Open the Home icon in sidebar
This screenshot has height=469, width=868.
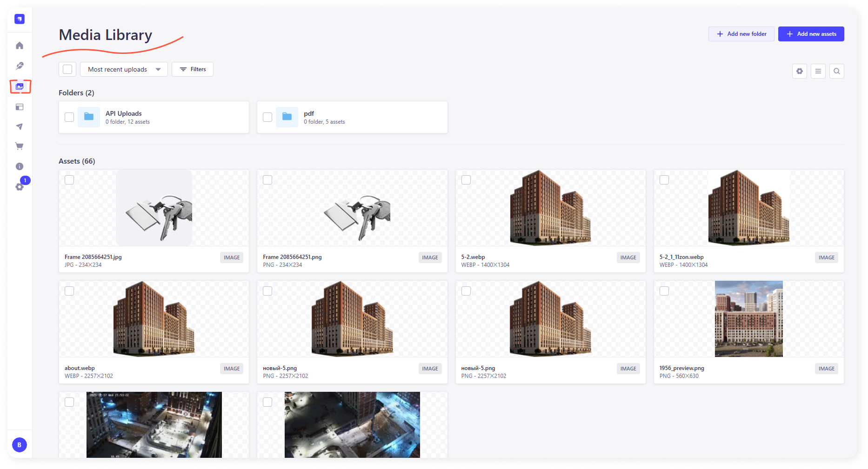tap(20, 46)
